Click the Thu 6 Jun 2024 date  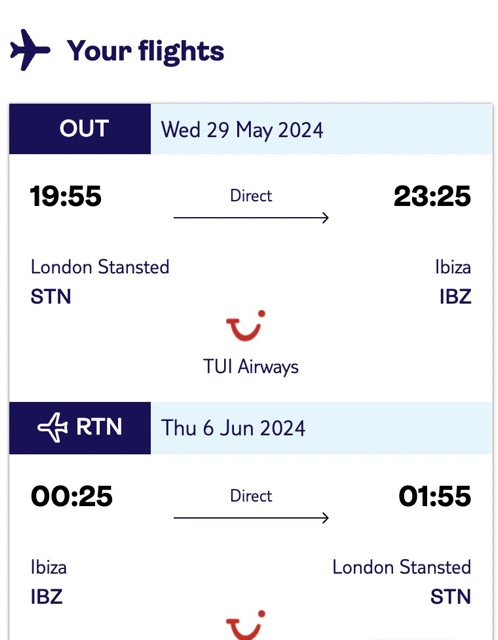[233, 428]
